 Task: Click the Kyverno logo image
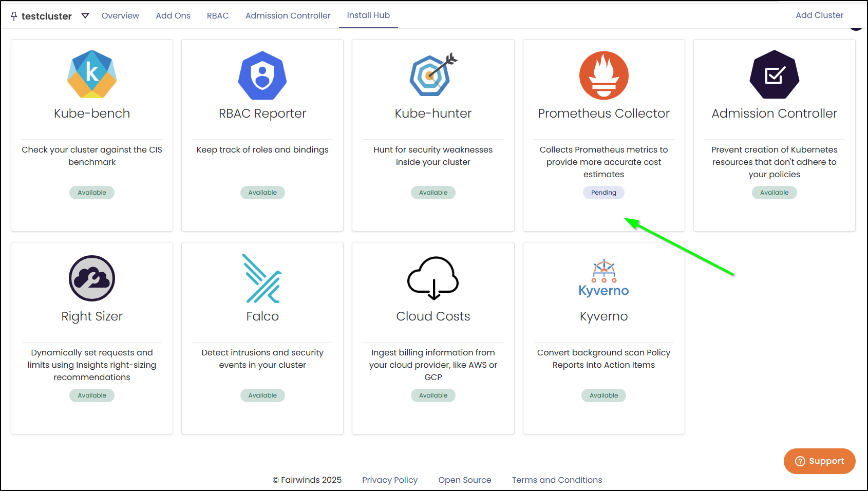pyautogui.click(x=603, y=278)
